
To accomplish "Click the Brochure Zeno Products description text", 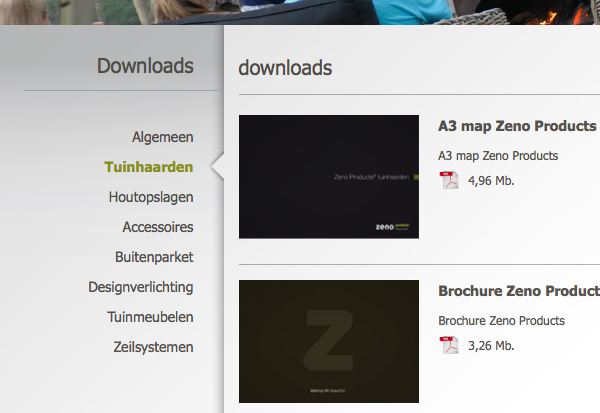I will [501, 321].
